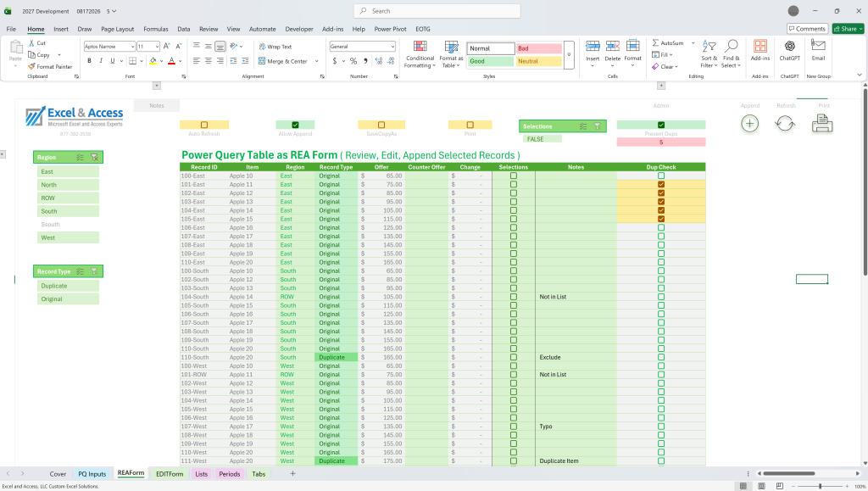868x491 pixels.
Task: Switch to Periods sheet tab
Action: 229,474
